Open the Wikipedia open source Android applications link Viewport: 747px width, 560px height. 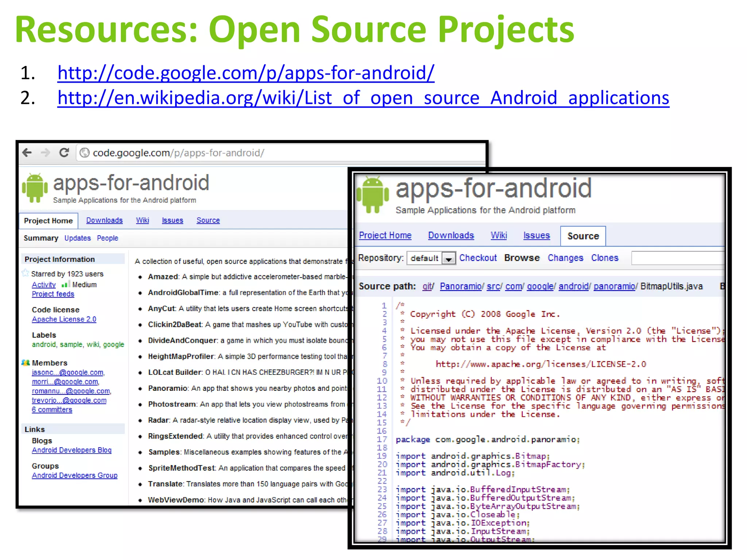pos(363,98)
